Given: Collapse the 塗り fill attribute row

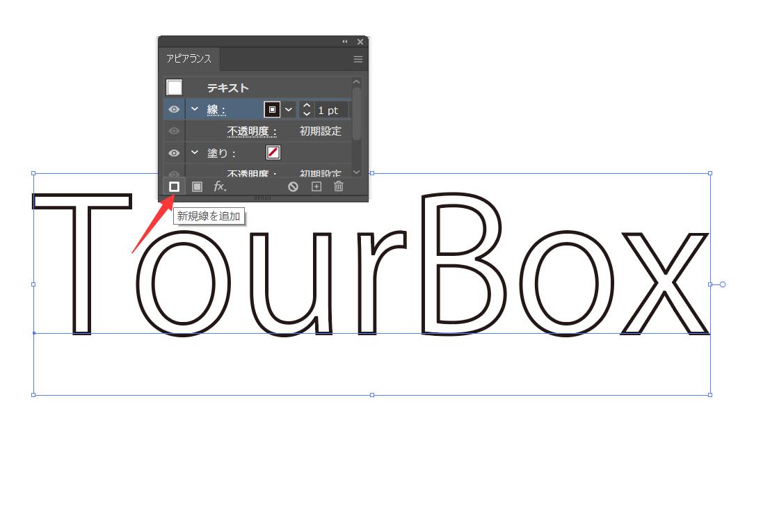Looking at the screenshot, I should coord(193,152).
